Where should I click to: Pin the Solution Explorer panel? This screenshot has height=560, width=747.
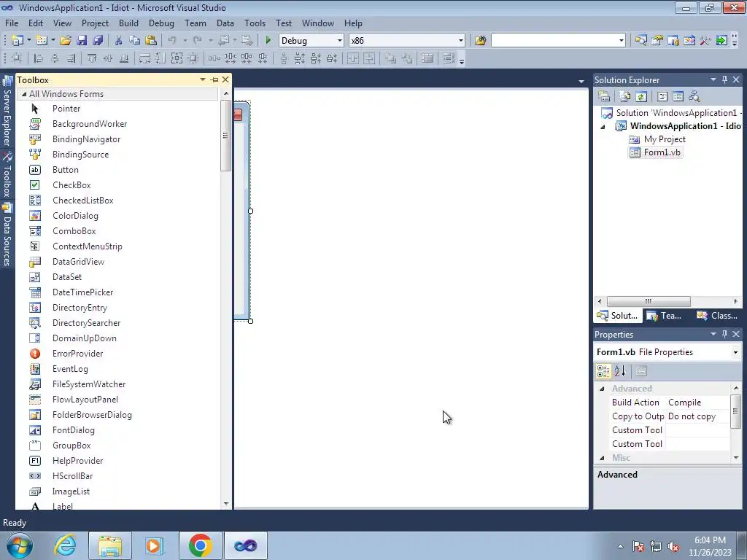click(x=724, y=80)
